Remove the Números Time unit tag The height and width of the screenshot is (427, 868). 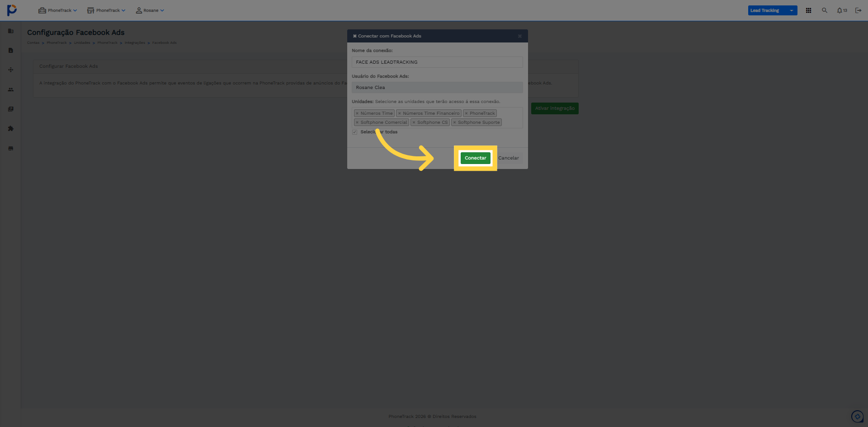pyautogui.click(x=357, y=113)
